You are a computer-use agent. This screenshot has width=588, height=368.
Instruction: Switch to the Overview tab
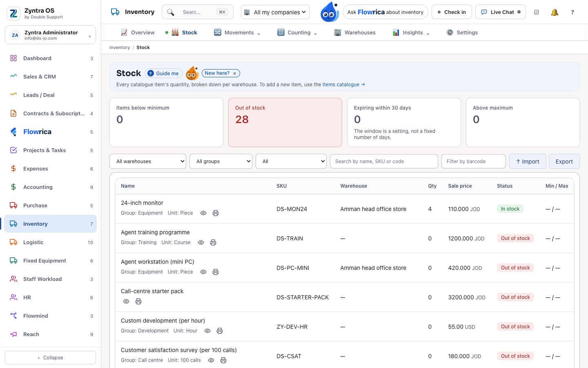138,33
